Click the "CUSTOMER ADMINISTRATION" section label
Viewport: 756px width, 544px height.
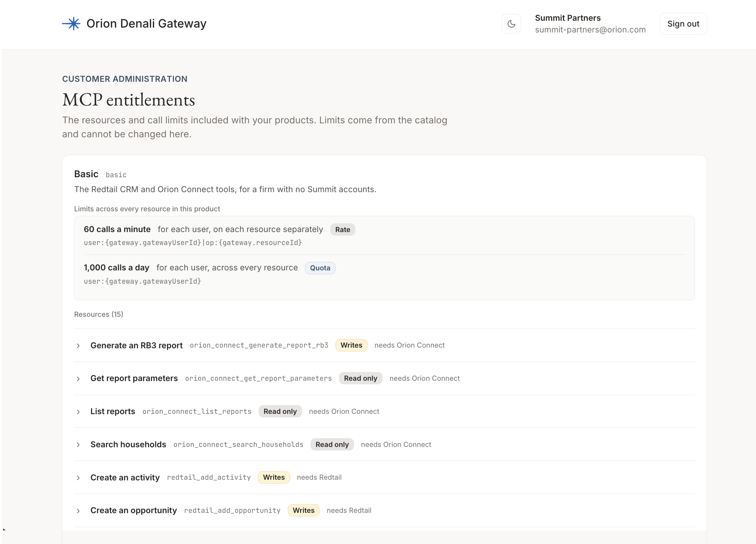click(x=125, y=79)
